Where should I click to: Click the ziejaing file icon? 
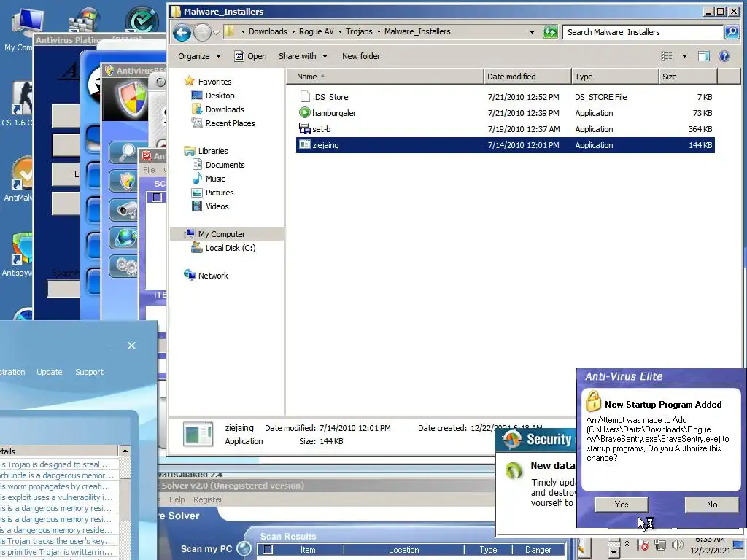point(304,145)
